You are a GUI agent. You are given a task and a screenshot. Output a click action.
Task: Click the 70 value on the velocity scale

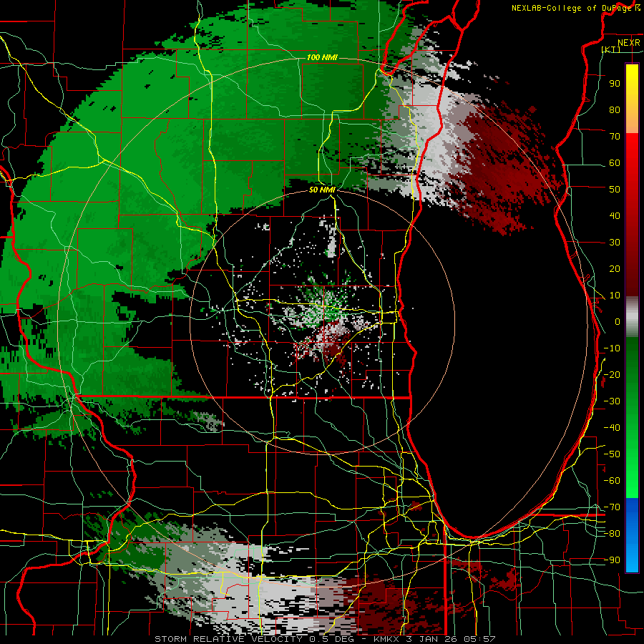615,137
